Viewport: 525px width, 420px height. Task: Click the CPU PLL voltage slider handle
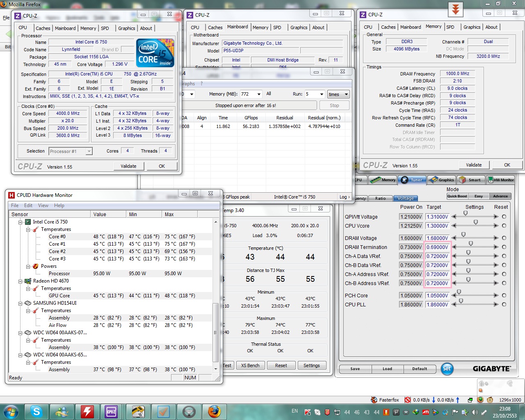tap(461, 301)
